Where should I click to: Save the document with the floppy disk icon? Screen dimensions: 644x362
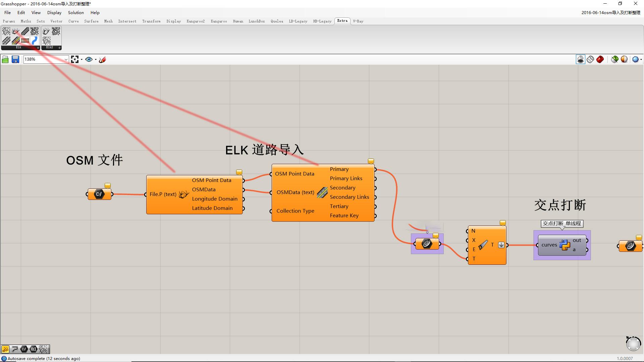coord(15,59)
